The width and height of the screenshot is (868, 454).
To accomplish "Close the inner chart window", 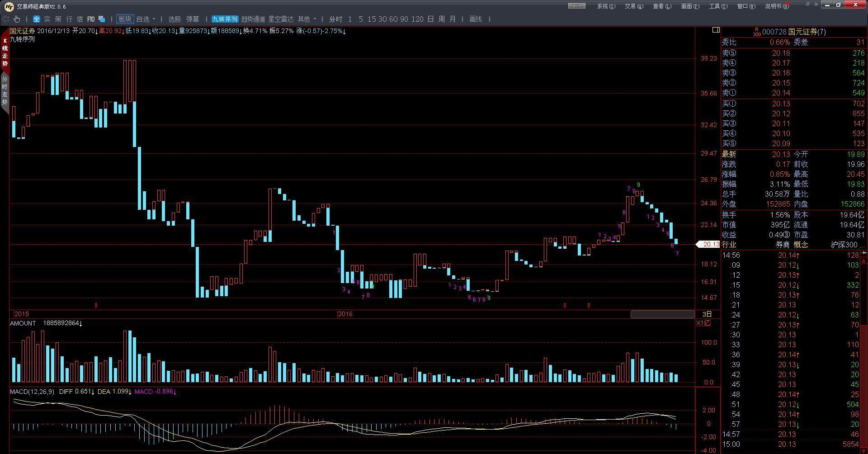I will (x=816, y=4).
